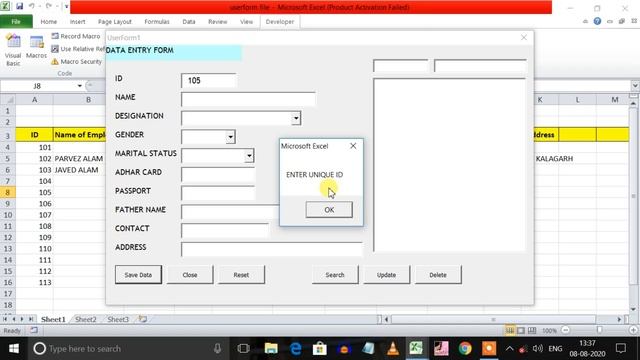Click the Save icon in the Quick Access Toolbar
This screenshot has height=360, width=640.
(x=19, y=6)
